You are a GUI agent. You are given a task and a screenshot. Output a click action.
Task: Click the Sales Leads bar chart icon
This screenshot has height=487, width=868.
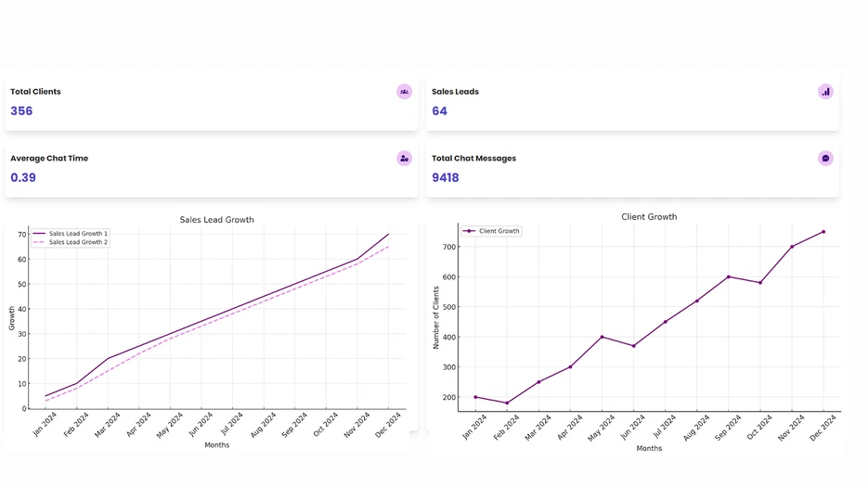[x=825, y=92]
